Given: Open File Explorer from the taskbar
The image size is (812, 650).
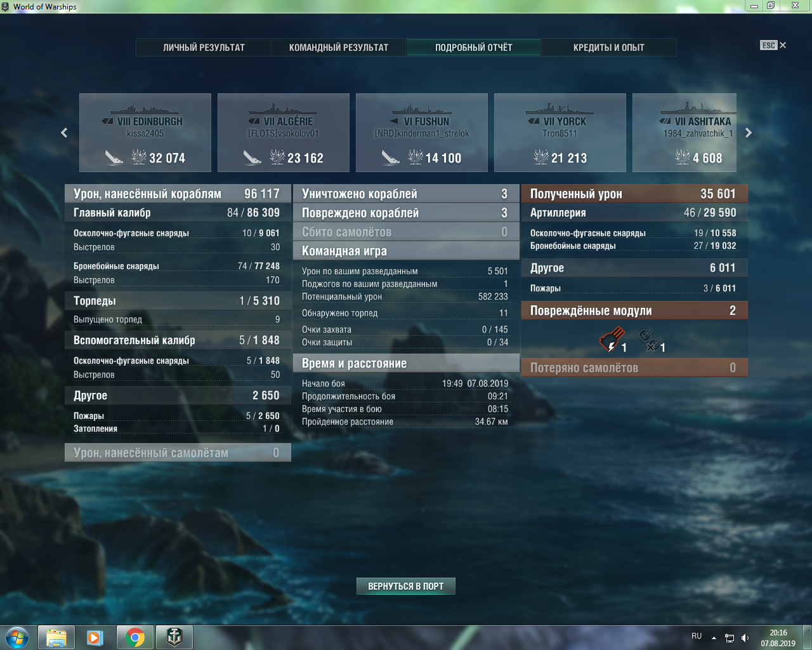Looking at the screenshot, I should pyautogui.click(x=56, y=637).
